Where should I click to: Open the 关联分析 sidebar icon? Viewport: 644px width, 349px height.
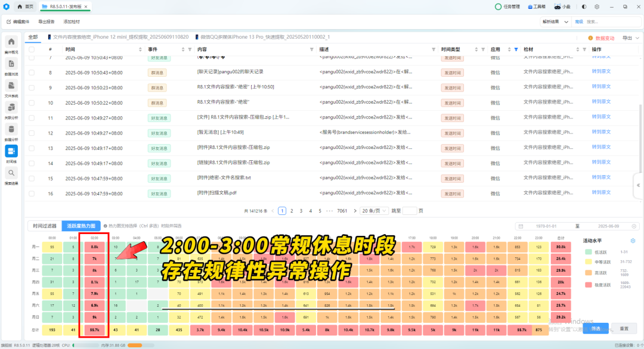point(11,107)
